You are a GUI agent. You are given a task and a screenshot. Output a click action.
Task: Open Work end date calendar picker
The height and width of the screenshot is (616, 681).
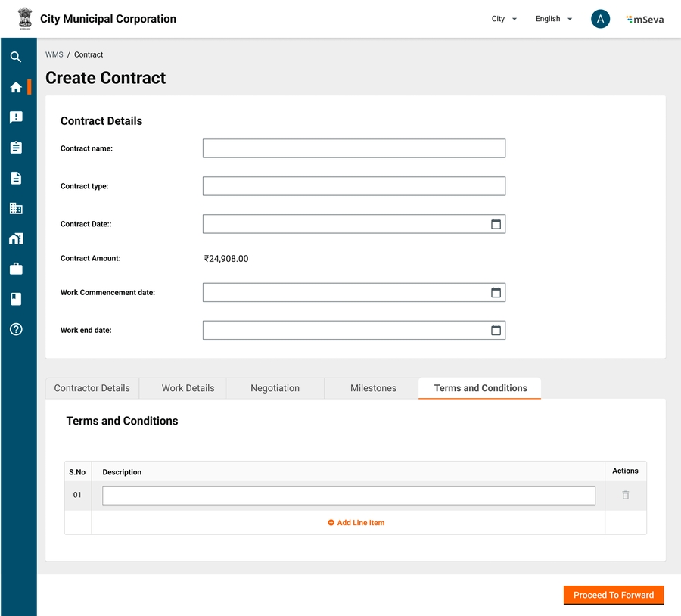coord(496,330)
